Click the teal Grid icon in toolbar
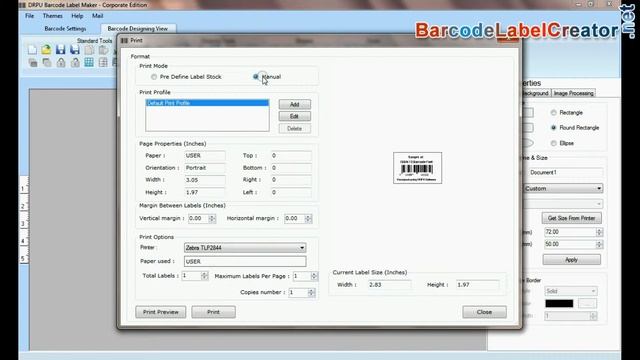The image size is (640, 360). point(89,62)
